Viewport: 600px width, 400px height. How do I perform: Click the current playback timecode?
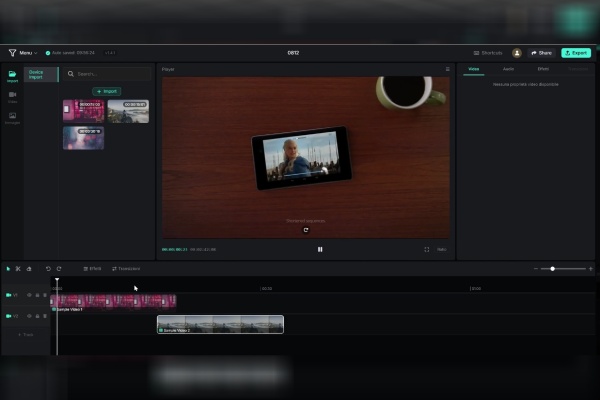174,250
